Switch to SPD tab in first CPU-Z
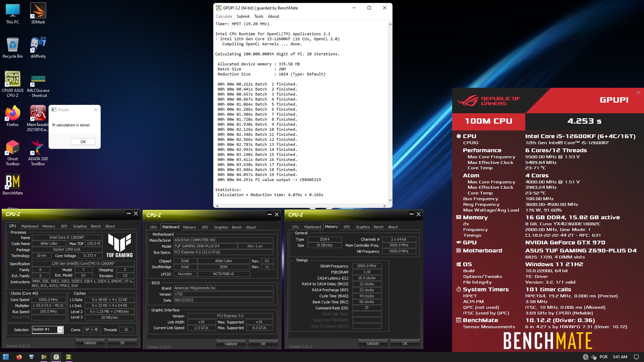644x362 pixels. click(x=64, y=226)
